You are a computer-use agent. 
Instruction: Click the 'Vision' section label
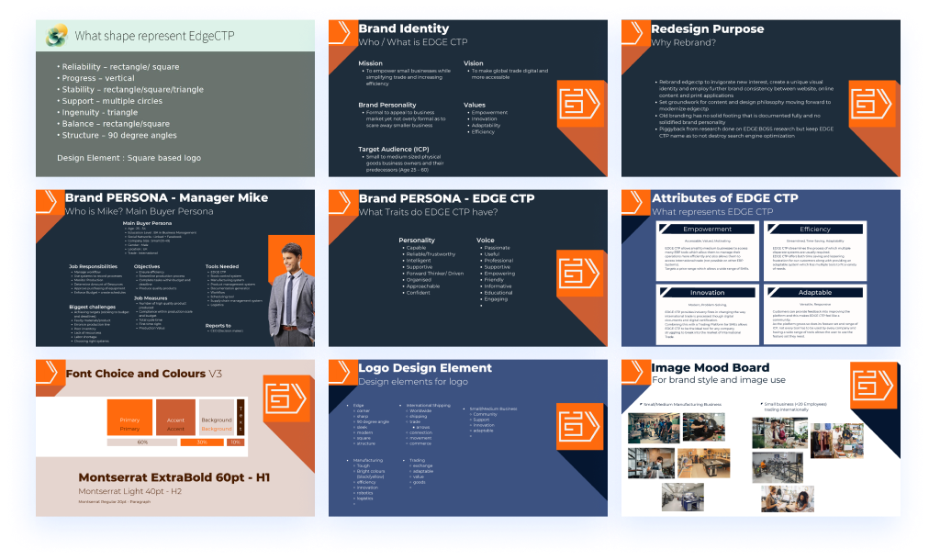474,63
